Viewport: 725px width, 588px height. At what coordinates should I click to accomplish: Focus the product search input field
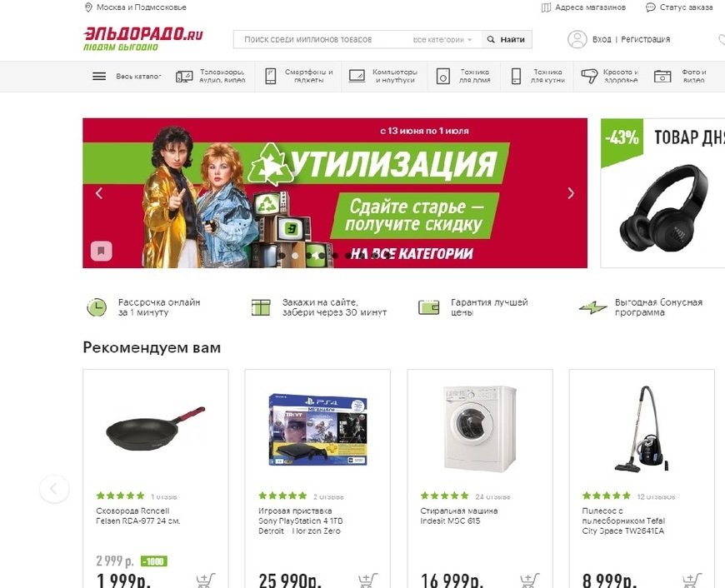point(323,40)
